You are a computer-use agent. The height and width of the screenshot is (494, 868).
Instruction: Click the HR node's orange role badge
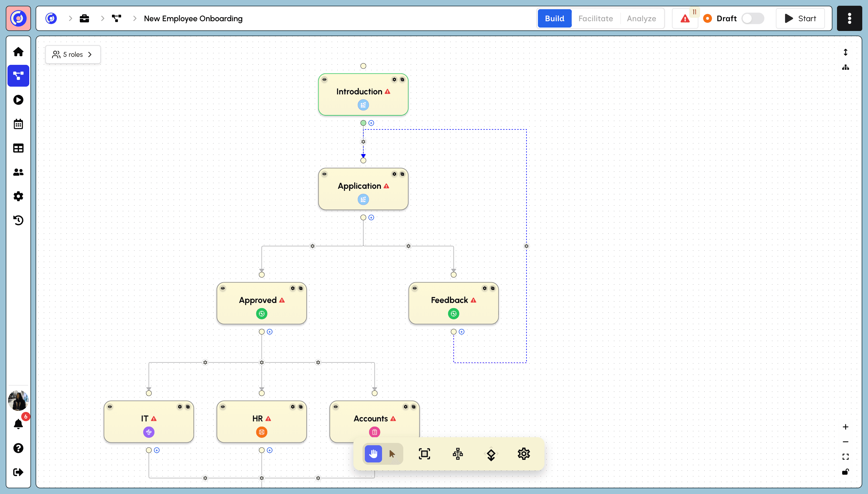point(262,432)
